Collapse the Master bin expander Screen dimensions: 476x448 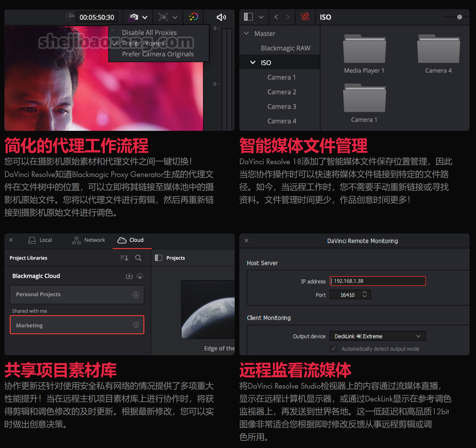247,33
